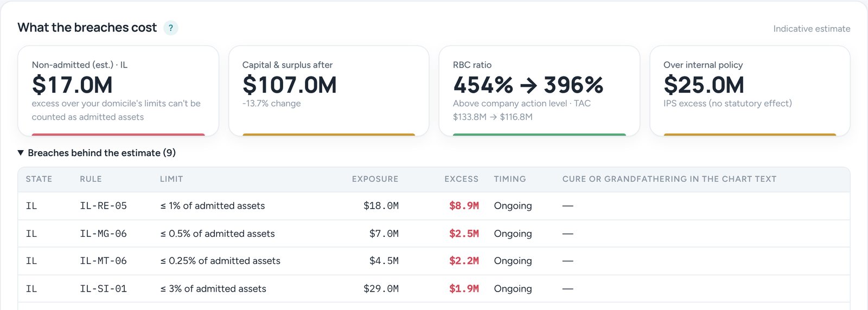
Task: Collapse the Breaches behind the estimate section
Action: coord(97,153)
